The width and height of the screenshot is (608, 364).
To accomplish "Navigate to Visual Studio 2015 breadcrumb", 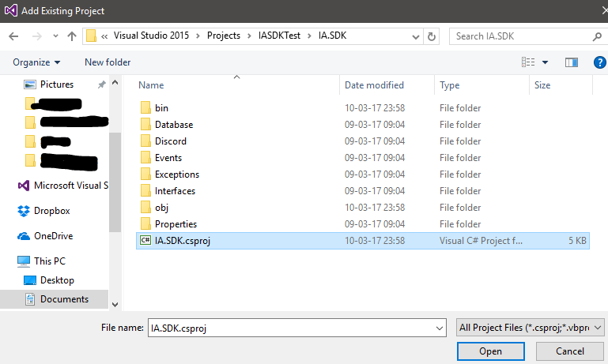I will click(151, 36).
